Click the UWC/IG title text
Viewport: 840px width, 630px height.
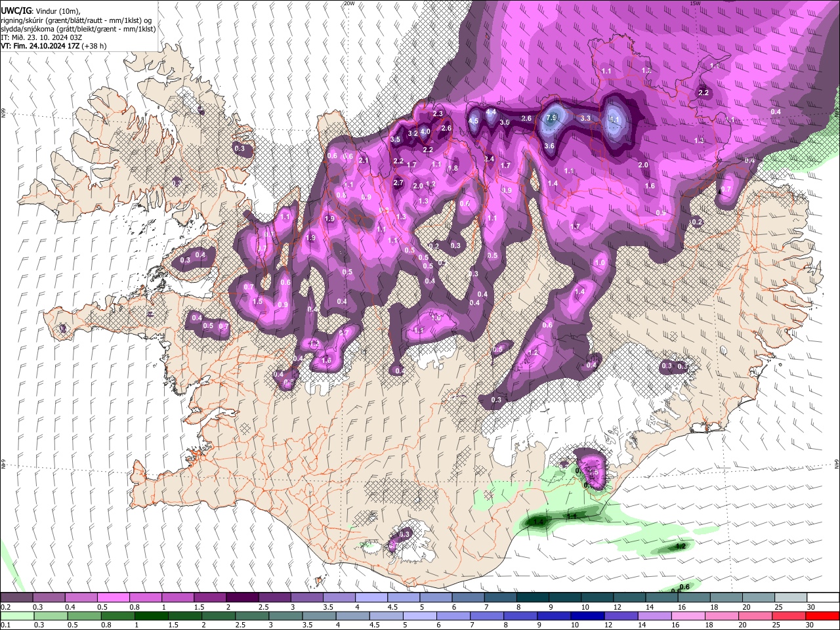[16, 11]
